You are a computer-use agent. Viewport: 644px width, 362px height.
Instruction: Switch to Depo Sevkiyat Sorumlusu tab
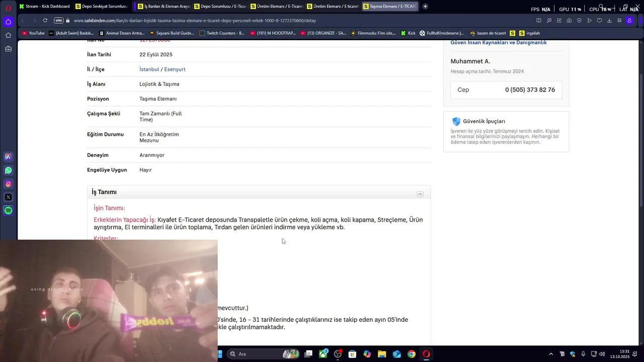click(x=101, y=7)
